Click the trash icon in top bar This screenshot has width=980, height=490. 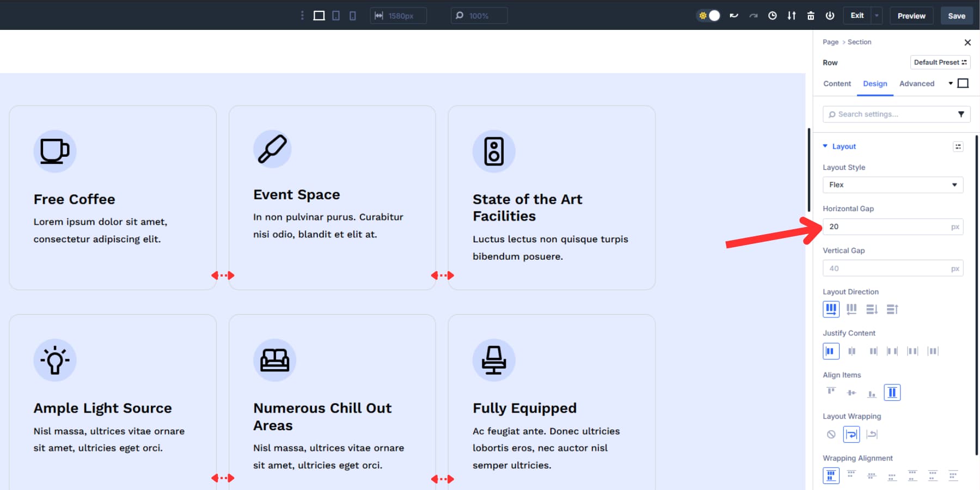click(811, 16)
